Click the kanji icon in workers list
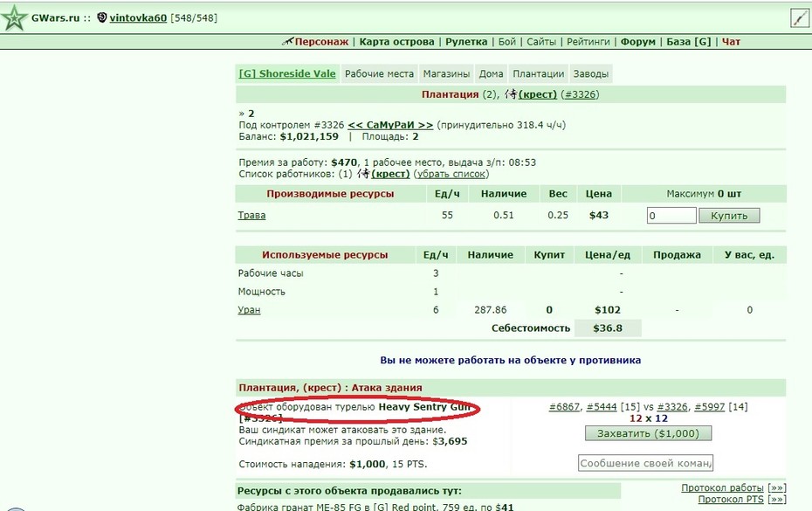 pos(363,174)
